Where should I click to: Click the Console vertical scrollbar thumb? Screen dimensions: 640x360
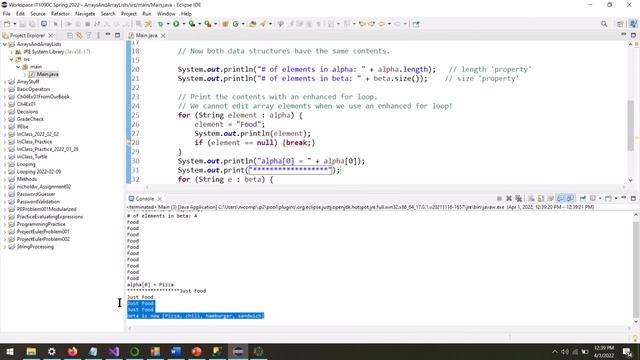(636, 269)
